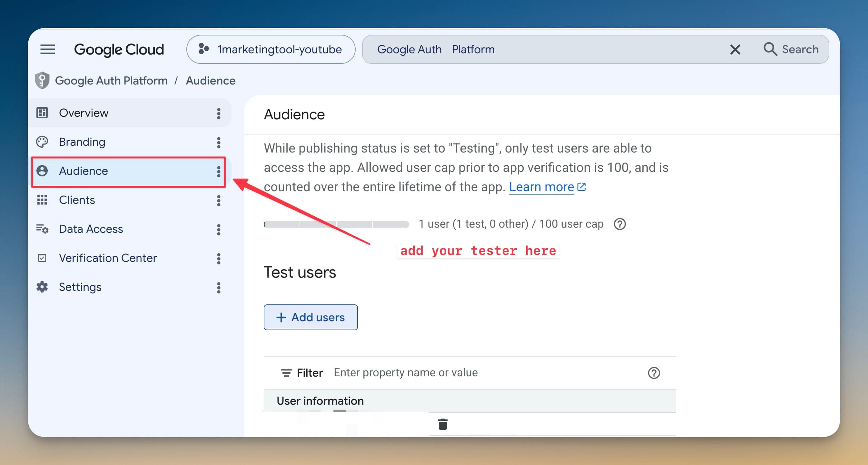Click the help icon in the filter bar
Screen dimensions: 868x465
pyautogui.click(x=654, y=373)
